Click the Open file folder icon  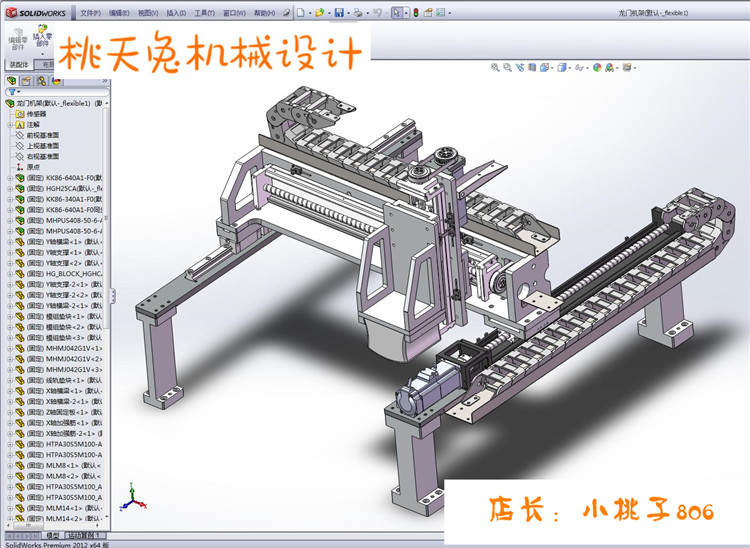320,13
